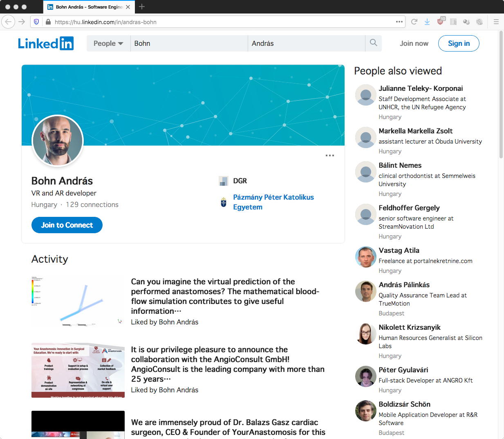This screenshot has width=504, height=439.
Task: Click Markella Markella Zsolt avatar
Action: (x=366, y=137)
